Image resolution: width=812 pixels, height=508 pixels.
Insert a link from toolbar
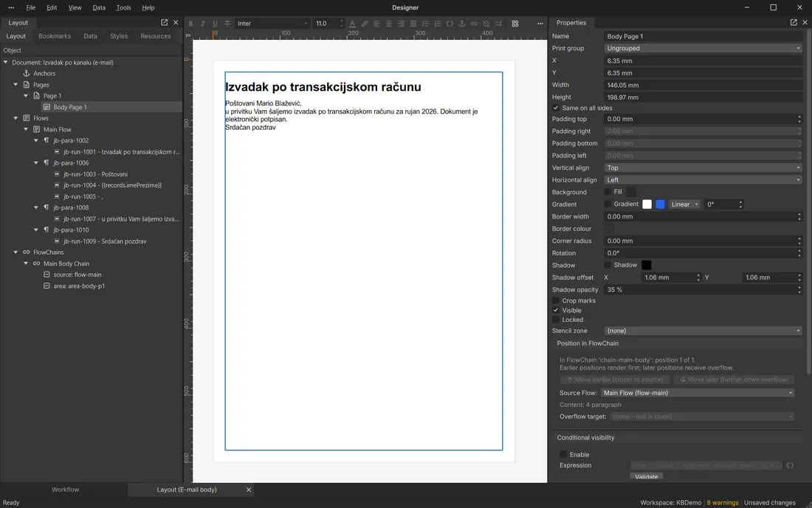(474, 24)
